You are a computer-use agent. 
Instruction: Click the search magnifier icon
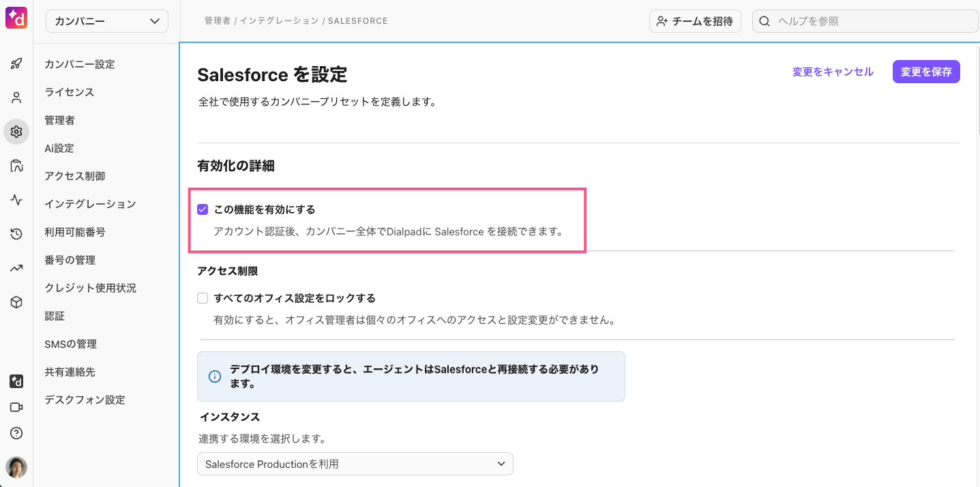765,21
